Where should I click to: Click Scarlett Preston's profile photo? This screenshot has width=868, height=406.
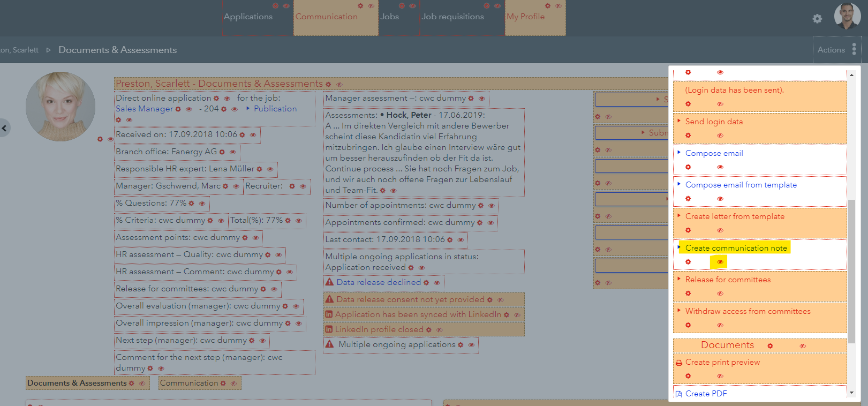tap(61, 107)
